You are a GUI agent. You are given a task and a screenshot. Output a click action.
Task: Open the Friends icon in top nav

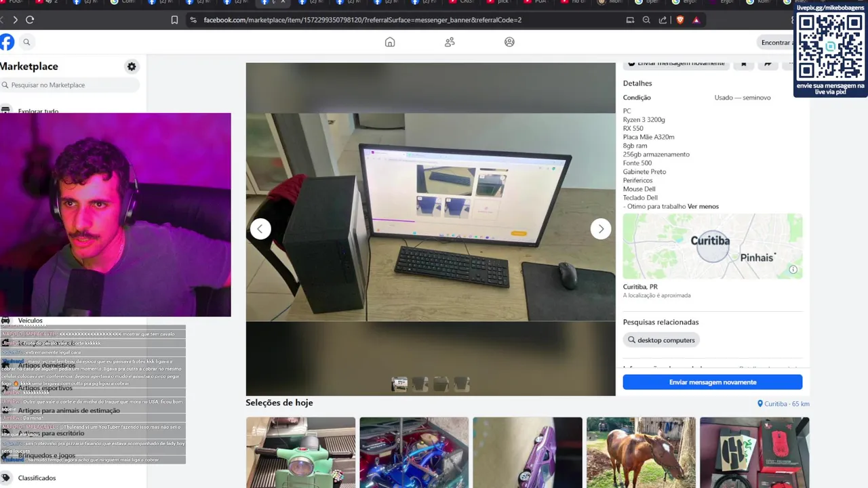pyautogui.click(x=450, y=42)
